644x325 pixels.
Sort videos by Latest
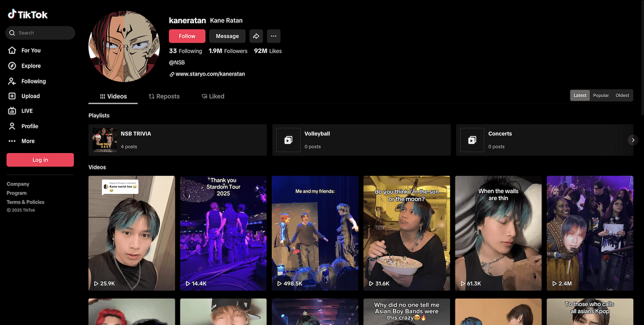[580, 95]
